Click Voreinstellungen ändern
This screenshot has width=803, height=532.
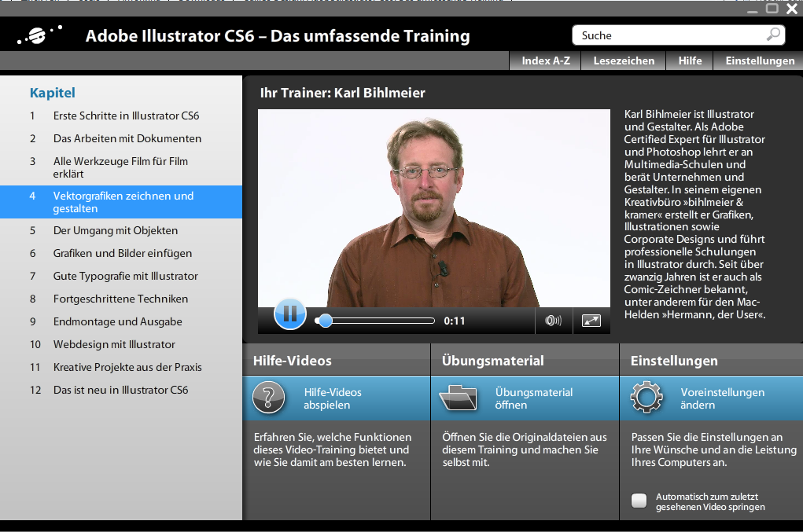(711, 398)
